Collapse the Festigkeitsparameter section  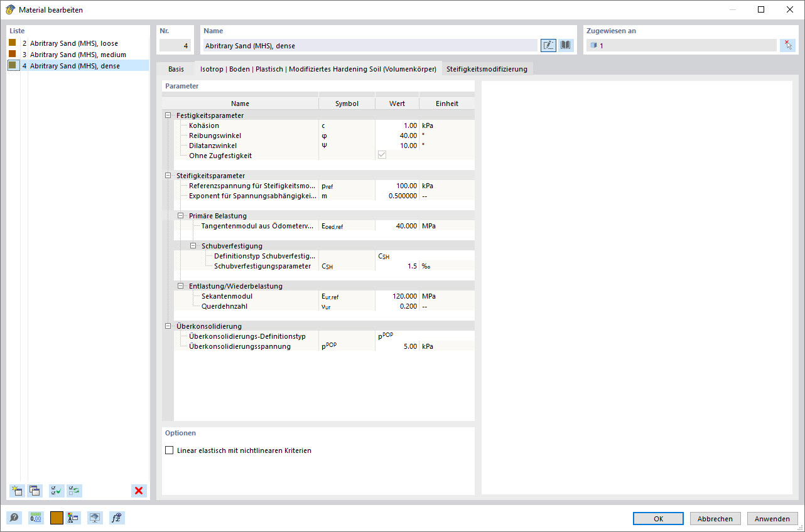[x=167, y=115]
